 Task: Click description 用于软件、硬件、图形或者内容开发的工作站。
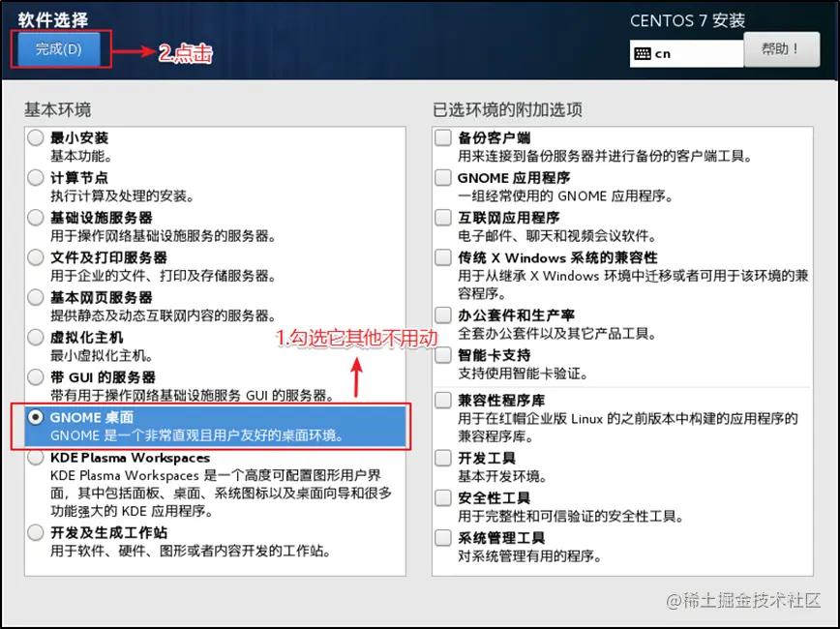pos(191,551)
